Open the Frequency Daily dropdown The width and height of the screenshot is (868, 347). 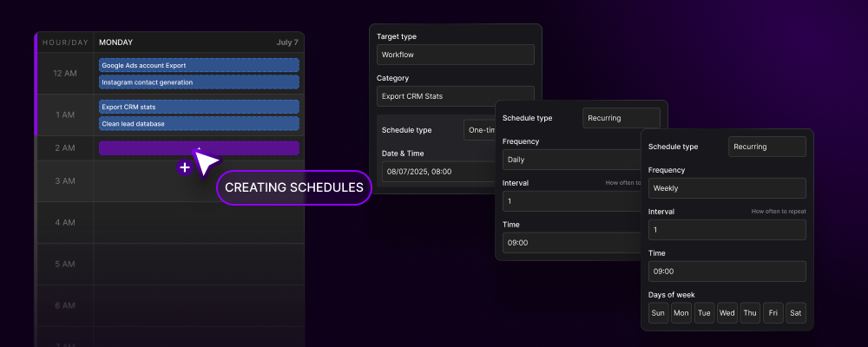pyautogui.click(x=571, y=160)
